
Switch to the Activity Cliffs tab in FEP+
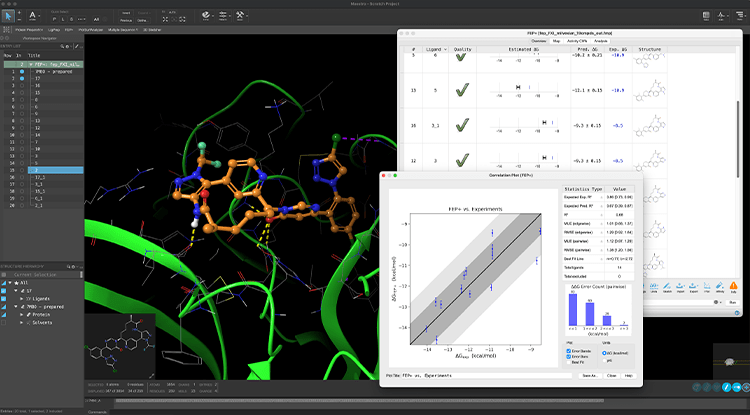576,41
